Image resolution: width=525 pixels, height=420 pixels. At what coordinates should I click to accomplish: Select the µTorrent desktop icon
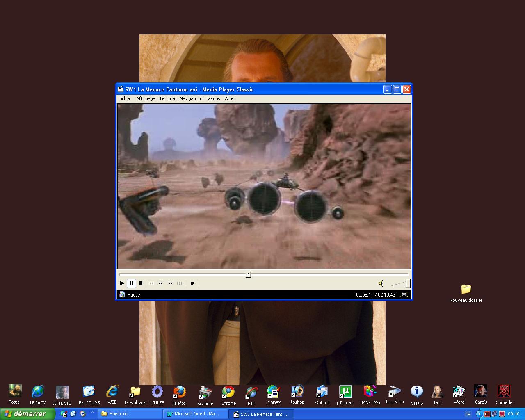click(x=345, y=395)
